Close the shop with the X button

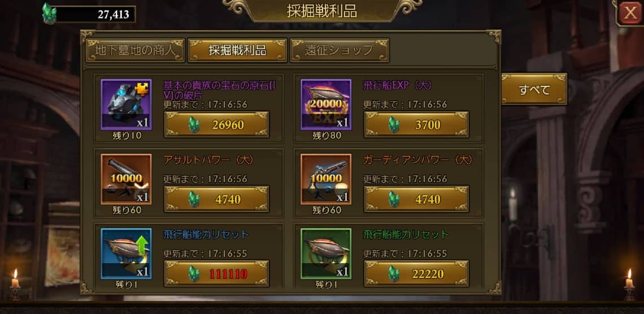[630, 14]
